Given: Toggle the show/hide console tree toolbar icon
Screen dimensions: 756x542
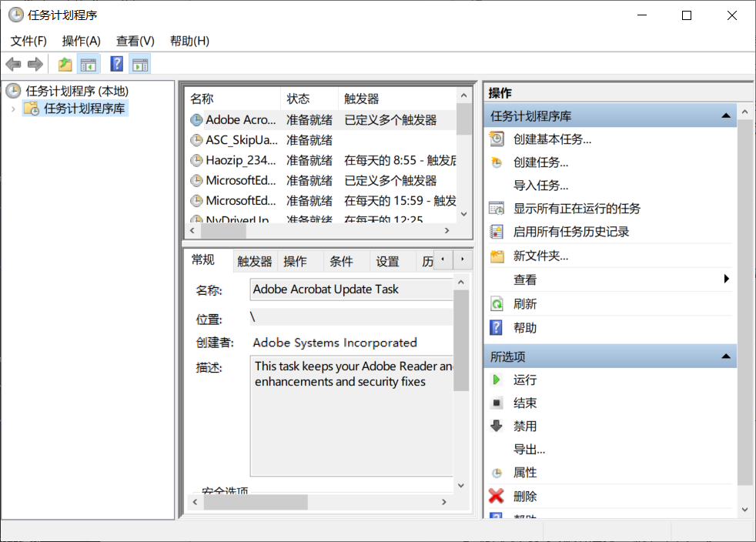Looking at the screenshot, I should (x=89, y=64).
